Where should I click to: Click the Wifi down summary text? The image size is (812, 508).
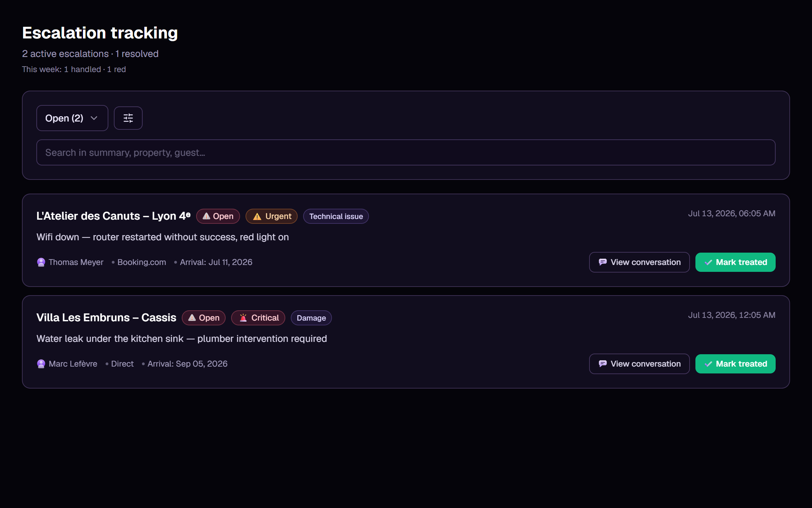click(x=163, y=237)
